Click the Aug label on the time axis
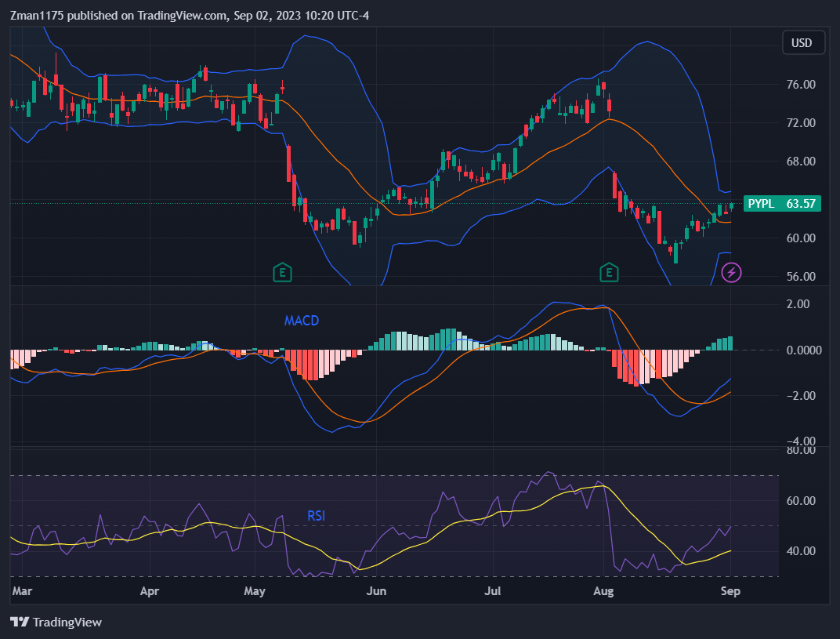This screenshot has width=840, height=639. (603, 590)
